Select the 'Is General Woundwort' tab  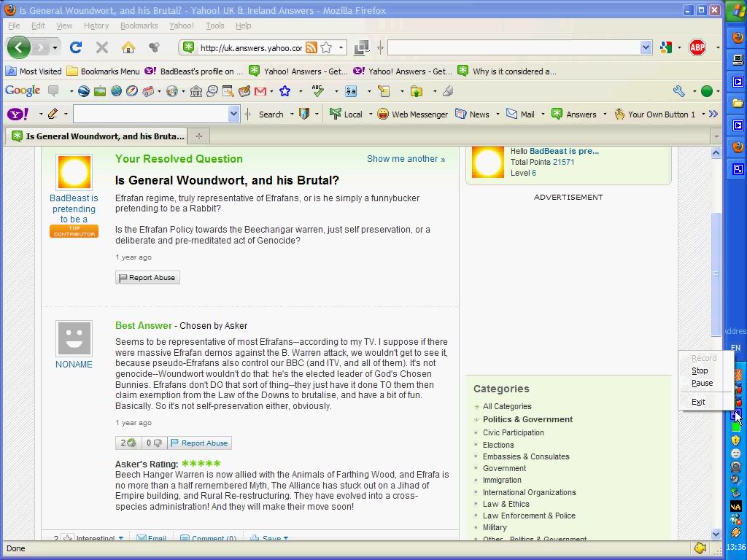(96, 136)
